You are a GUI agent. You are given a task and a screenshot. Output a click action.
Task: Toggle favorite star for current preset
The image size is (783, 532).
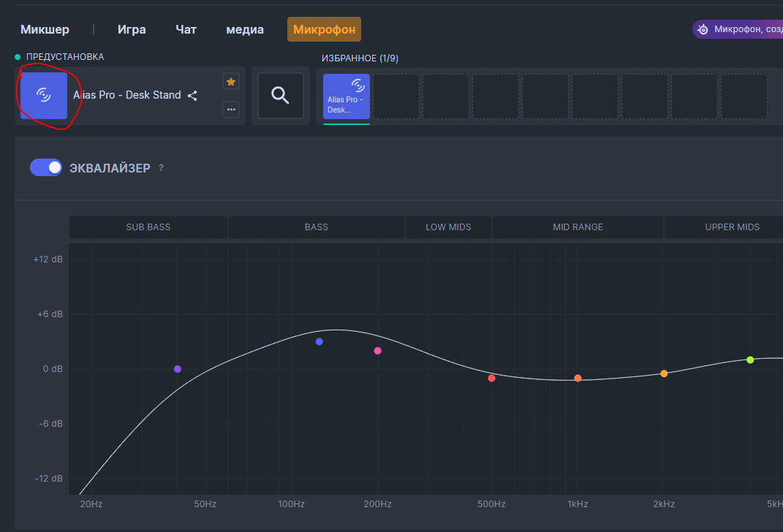click(231, 81)
